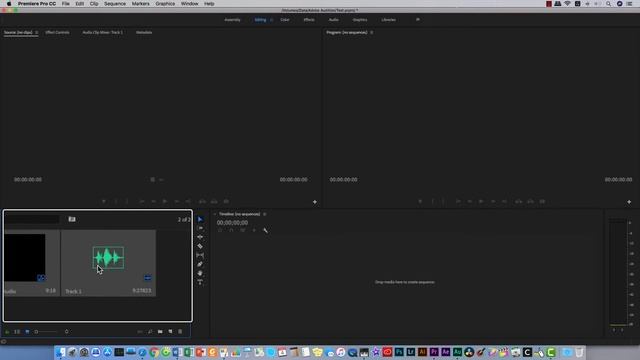The width and height of the screenshot is (640, 360).
Task: Click Spotlight search in menu bar
Action: coord(608,4)
